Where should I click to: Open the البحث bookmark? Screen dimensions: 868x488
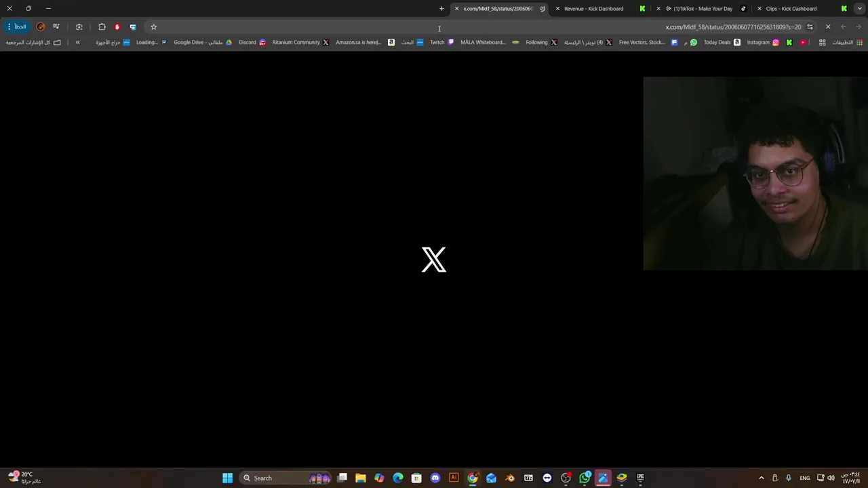pos(412,42)
